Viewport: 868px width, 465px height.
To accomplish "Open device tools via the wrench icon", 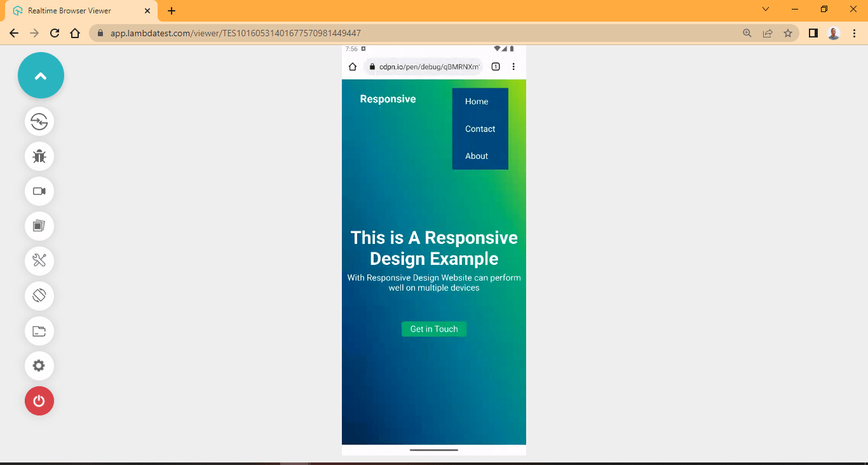I will pos(39,260).
